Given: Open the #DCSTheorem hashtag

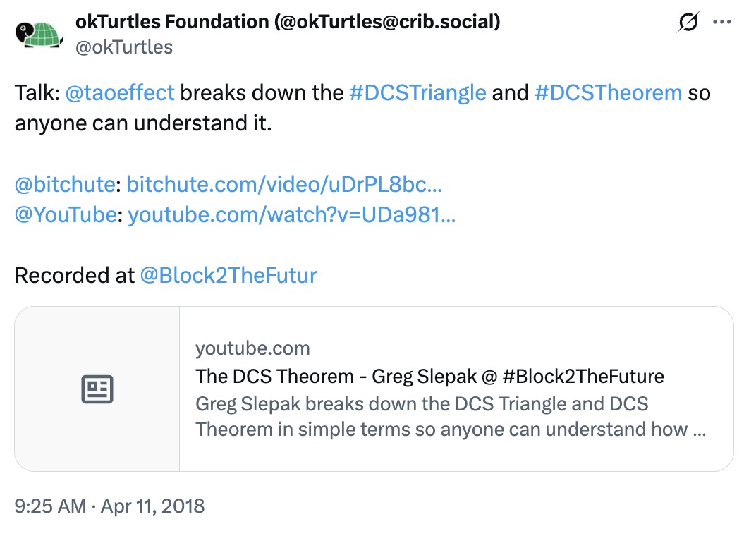Looking at the screenshot, I should 608,92.
